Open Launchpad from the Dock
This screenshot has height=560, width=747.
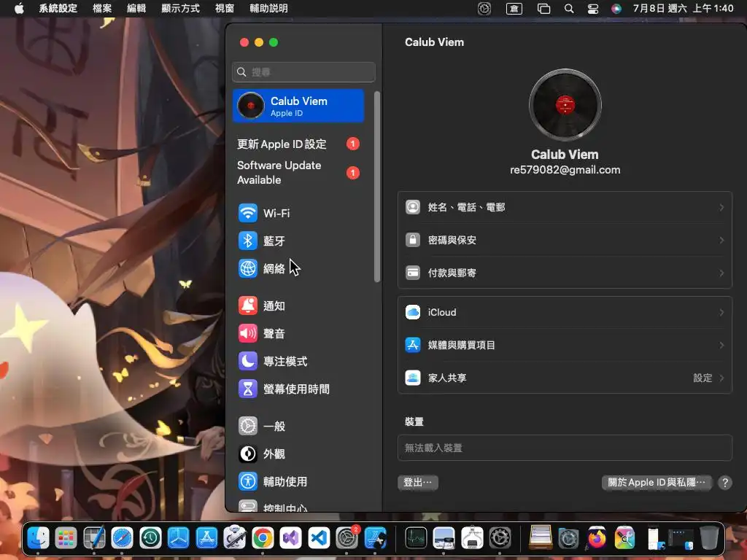click(x=66, y=539)
